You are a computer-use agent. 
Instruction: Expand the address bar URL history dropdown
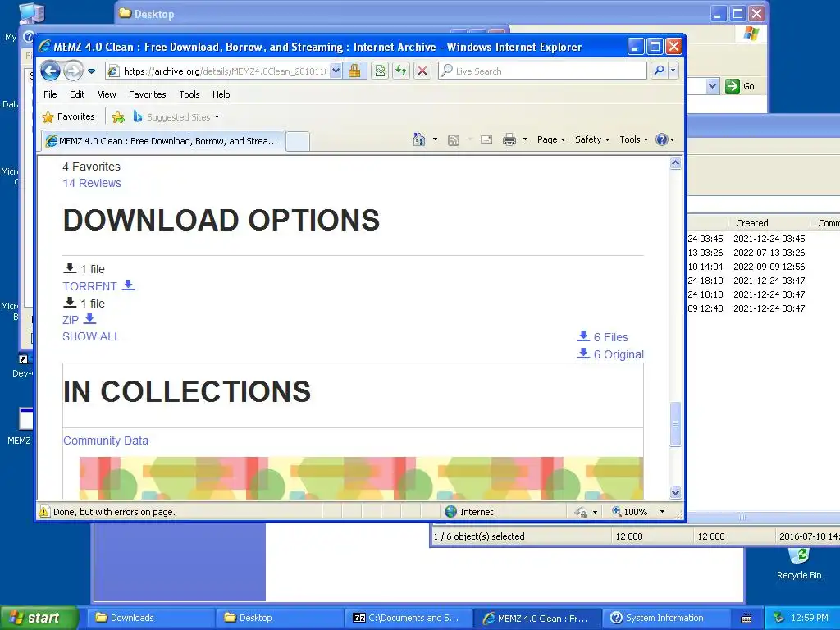(x=336, y=71)
